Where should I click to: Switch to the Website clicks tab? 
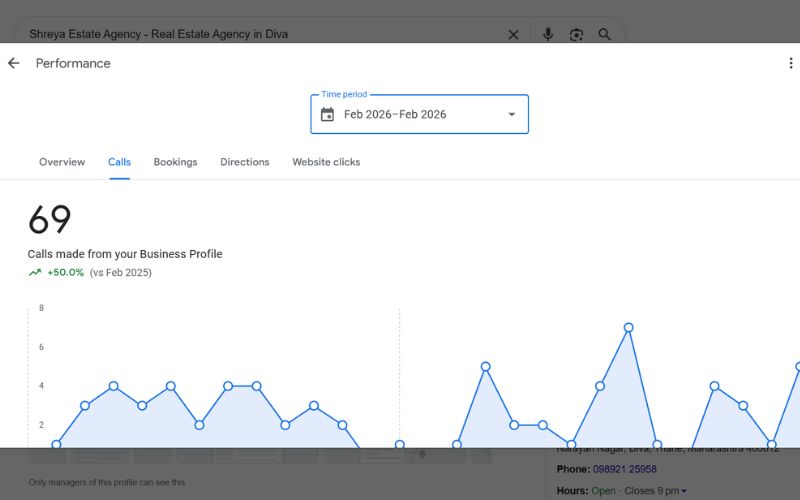[x=326, y=162]
